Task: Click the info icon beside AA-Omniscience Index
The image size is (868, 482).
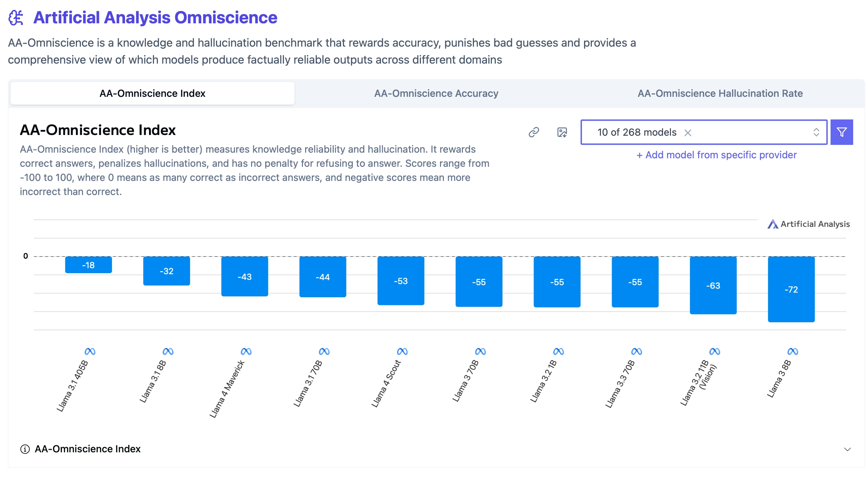Action: click(x=25, y=449)
